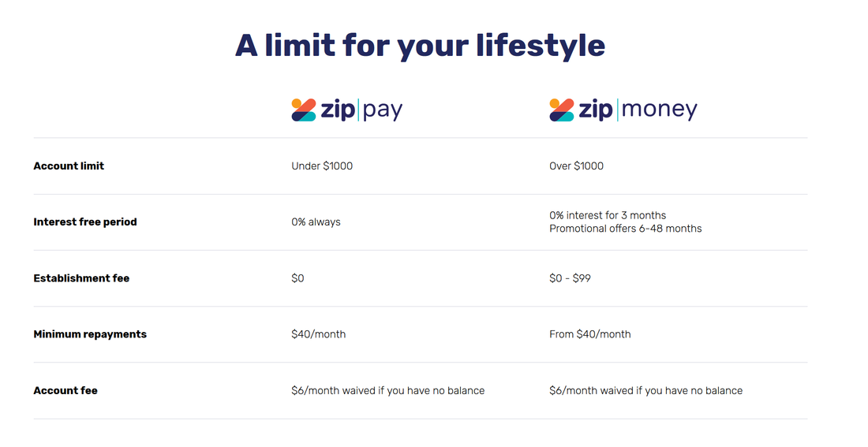
Task: Select the Establishment fee row label
Action: [x=81, y=278]
